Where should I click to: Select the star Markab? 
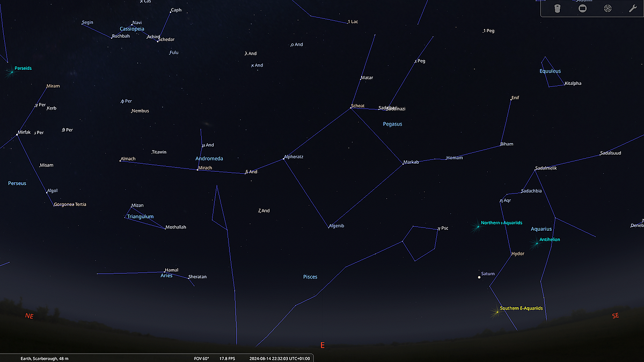click(x=403, y=163)
